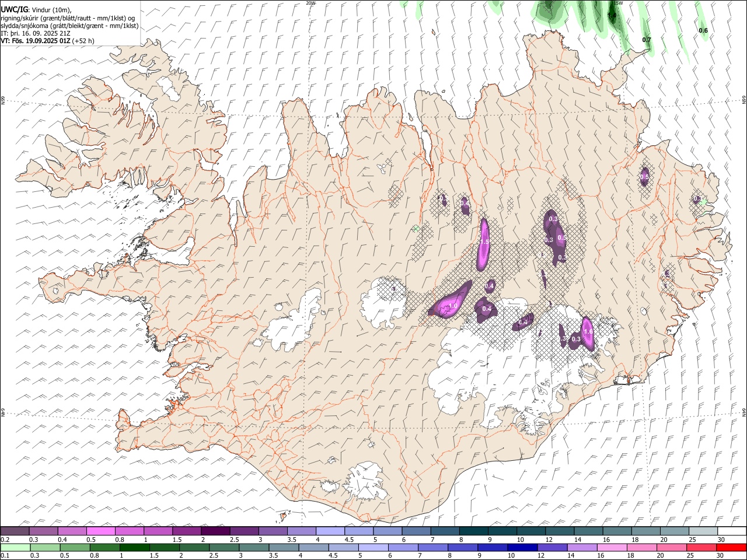
Task: Select the 'rigning/skúrir' legend description line
Action: click(68, 18)
